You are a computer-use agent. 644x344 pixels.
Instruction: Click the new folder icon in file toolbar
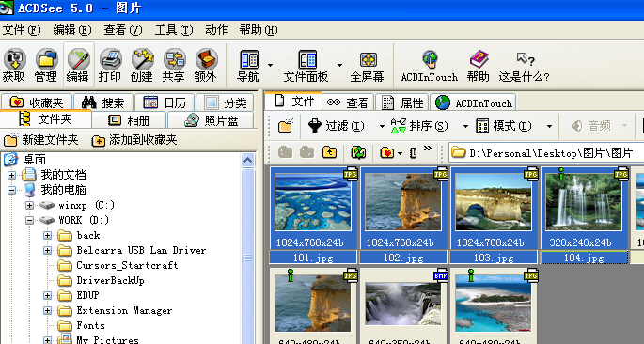[285, 126]
